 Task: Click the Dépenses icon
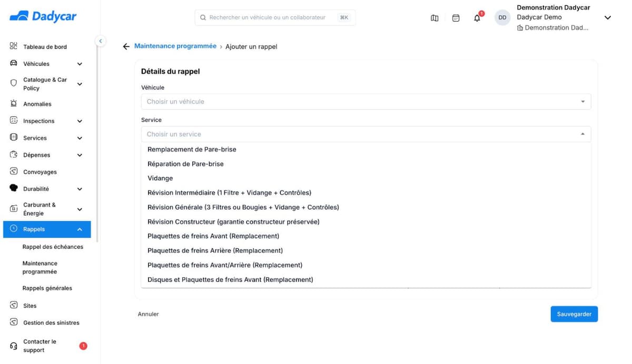click(x=14, y=155)
